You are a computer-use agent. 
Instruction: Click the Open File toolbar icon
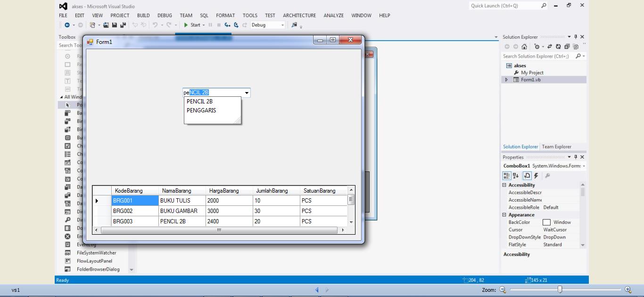point(106,25)
